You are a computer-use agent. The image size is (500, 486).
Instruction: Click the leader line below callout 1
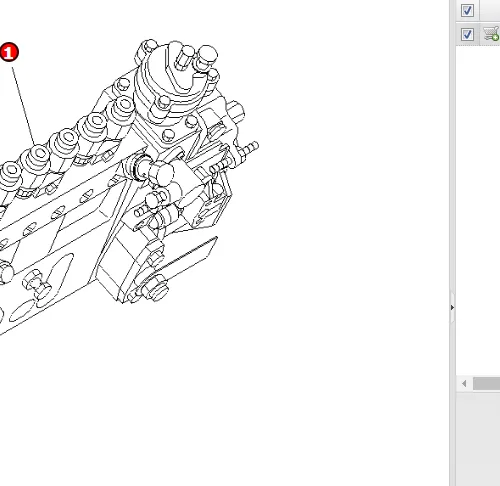[23, 105]
